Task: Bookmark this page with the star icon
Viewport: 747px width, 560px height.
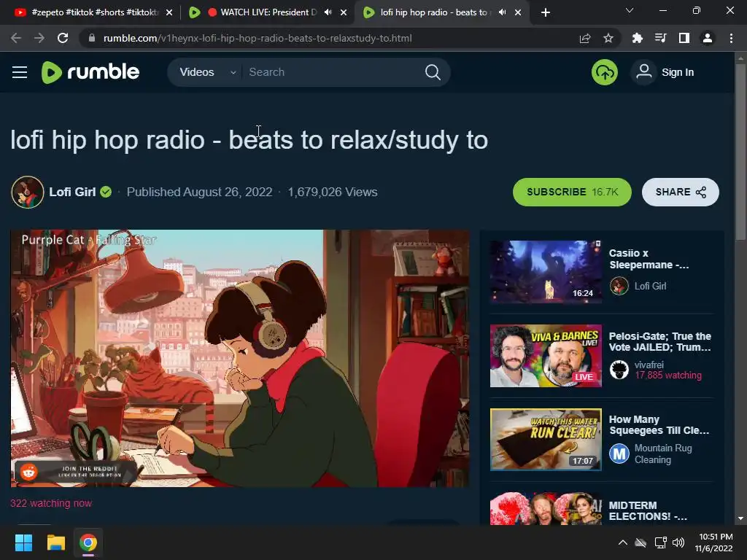Action: point(608,38)
